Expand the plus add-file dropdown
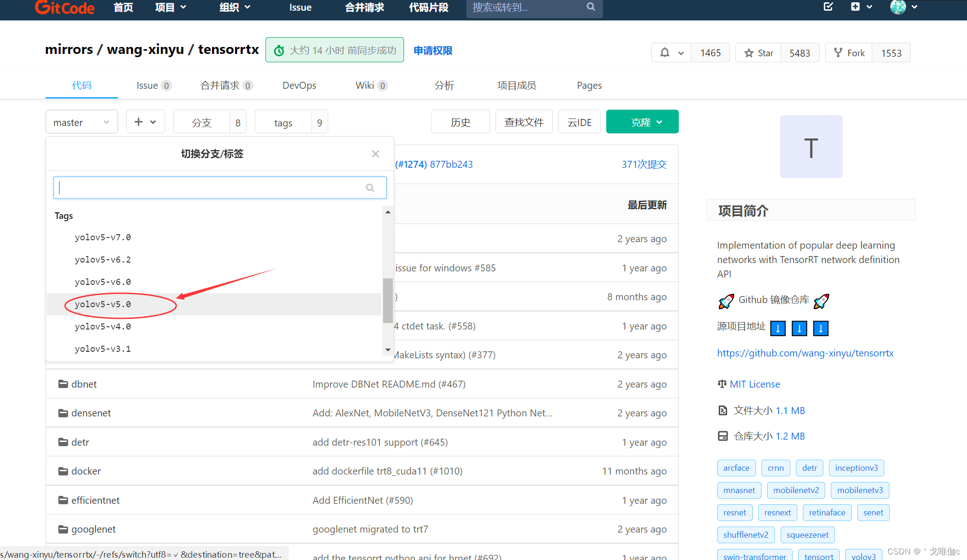967x560 pixels. (146, 122)
